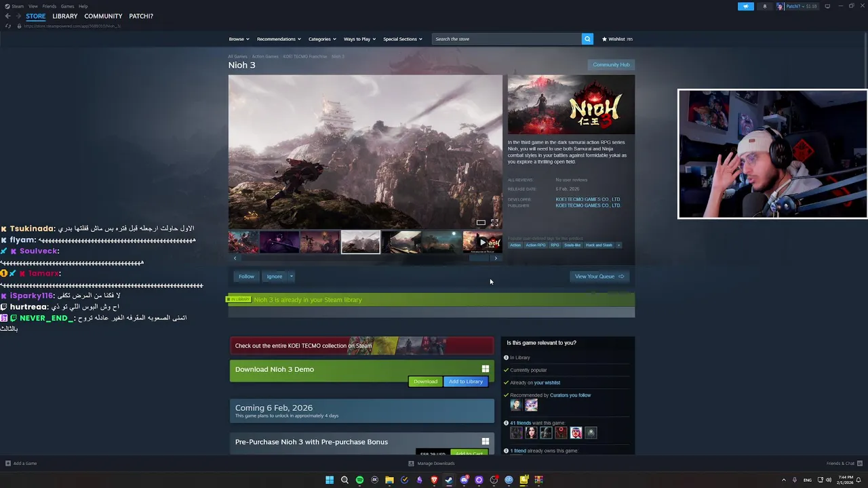The width and height of the screenshot is (868, 488).
Task: Expand the Categories dropdown
Action: [x=322, y=39]
